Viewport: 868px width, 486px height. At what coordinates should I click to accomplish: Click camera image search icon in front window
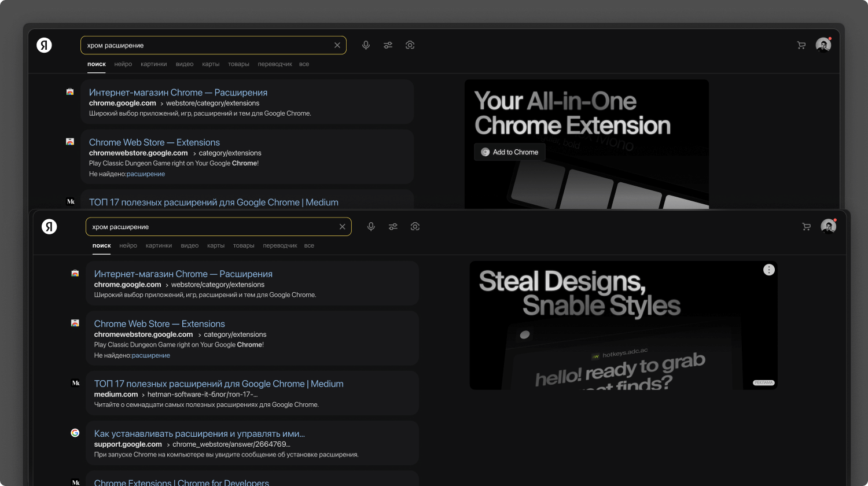coord(415,227)
